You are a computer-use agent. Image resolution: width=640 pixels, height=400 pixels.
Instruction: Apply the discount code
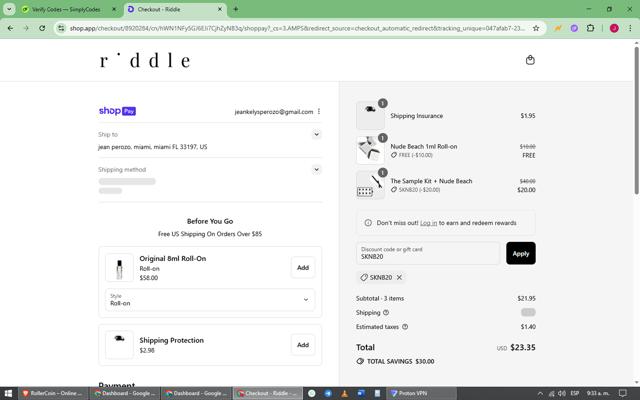pos(521,253)
